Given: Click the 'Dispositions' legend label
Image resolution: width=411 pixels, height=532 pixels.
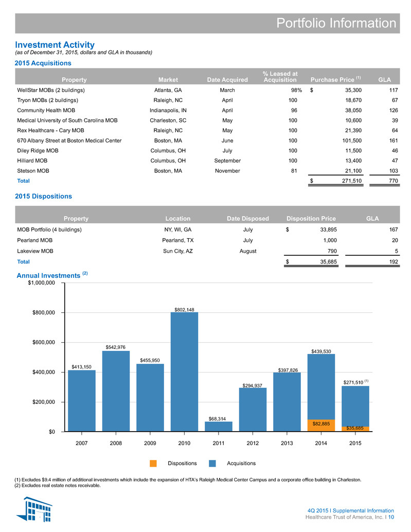Looking at the screenshot, I should [x=182, y=464].
